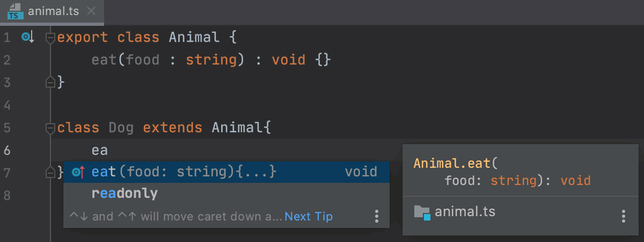Collapse the Dog class fold marker
This screenshot has width=644, height=242.
(x=50, y=128)
